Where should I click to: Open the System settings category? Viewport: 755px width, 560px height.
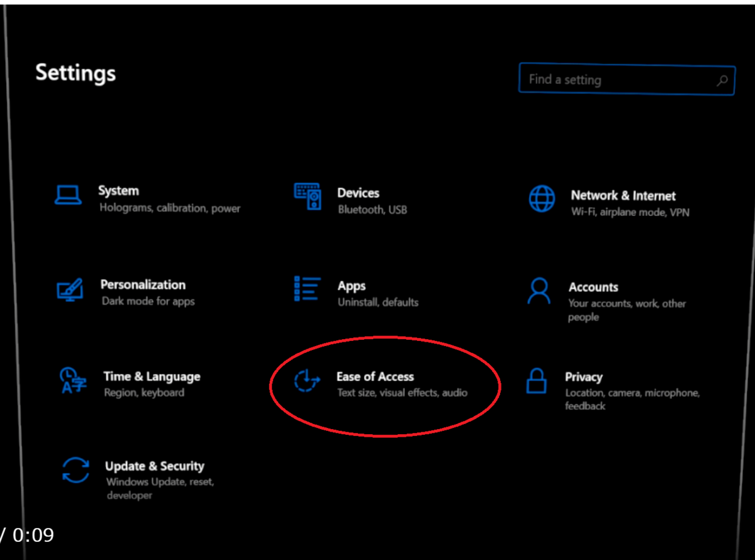click(x=118, y=191)
